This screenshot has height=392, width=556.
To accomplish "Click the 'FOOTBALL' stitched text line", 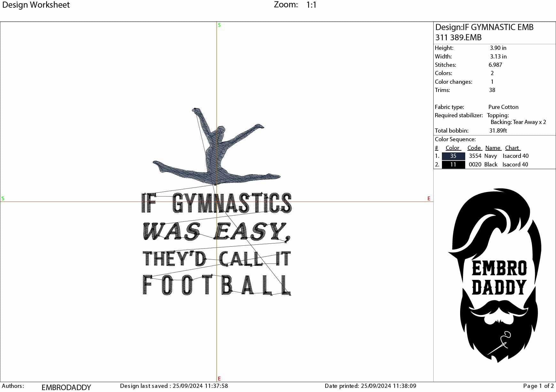I will click(216, 285).
